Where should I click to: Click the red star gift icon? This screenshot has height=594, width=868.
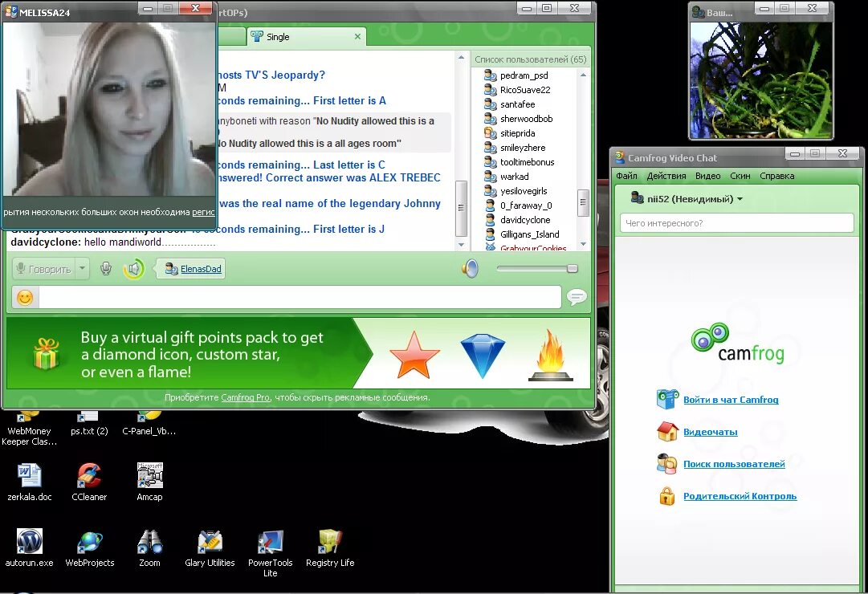pos(414,354)
